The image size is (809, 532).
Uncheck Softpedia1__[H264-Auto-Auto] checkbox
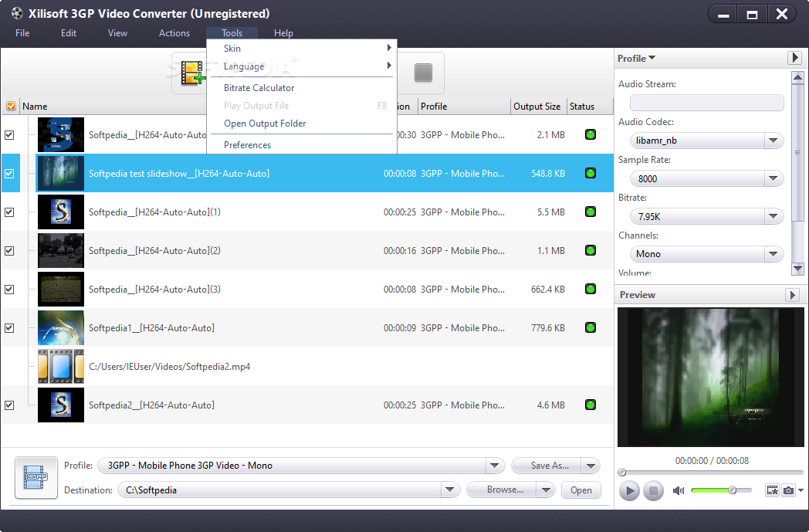point(9,327)
